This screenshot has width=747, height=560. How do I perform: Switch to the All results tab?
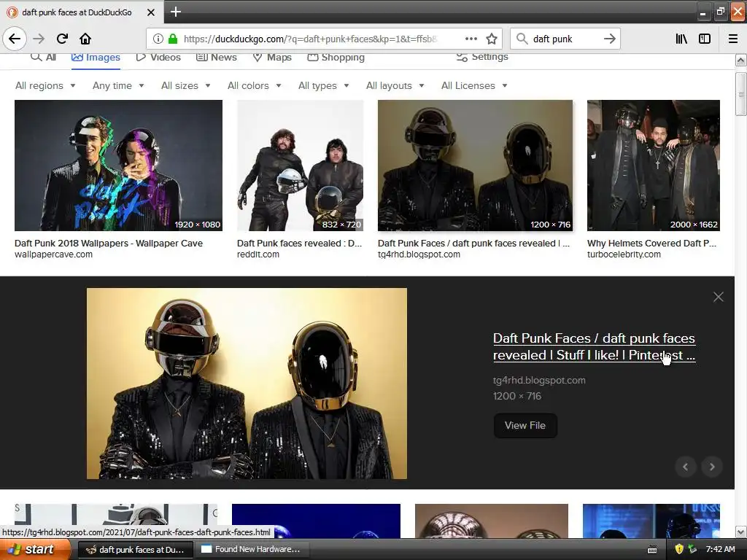tap(43, 57)
